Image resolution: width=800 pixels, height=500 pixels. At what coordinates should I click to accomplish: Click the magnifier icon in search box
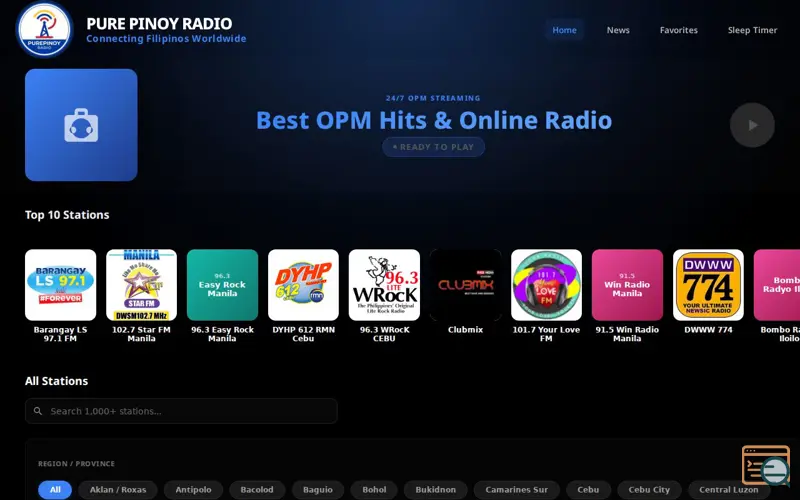(38, 411)
